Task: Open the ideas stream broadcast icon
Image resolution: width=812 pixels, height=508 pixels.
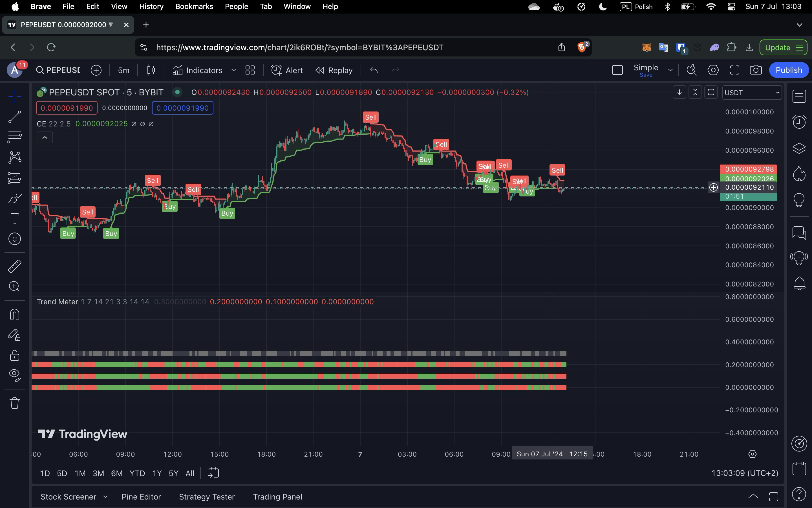Action: point(799,258)
